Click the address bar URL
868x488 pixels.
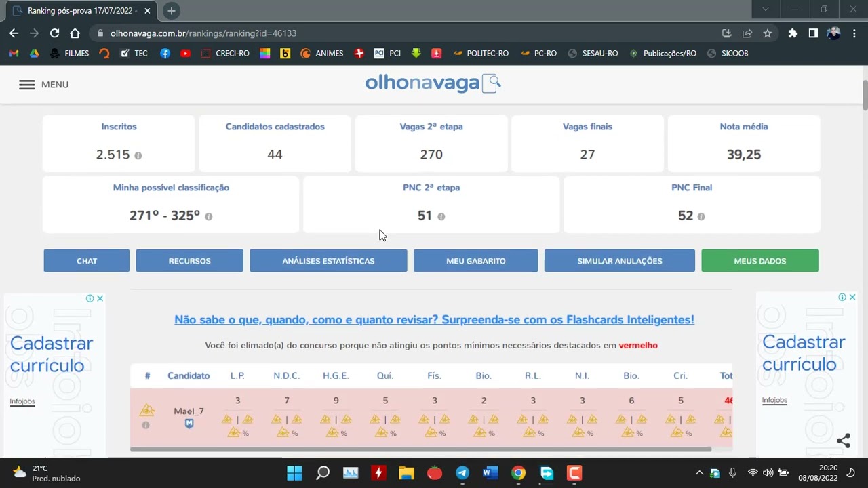203,33
